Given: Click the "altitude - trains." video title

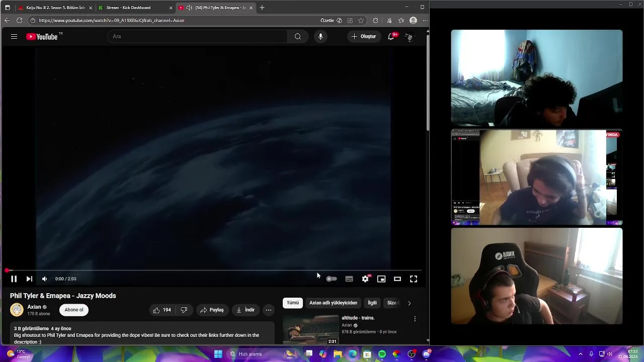Looking at the screenshot, I should [x=358, y=318].
